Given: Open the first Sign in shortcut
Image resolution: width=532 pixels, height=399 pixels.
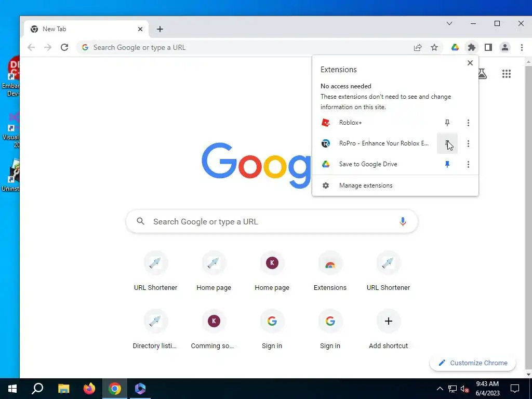Looking at the screenshot, I should (x=272, y=330).
